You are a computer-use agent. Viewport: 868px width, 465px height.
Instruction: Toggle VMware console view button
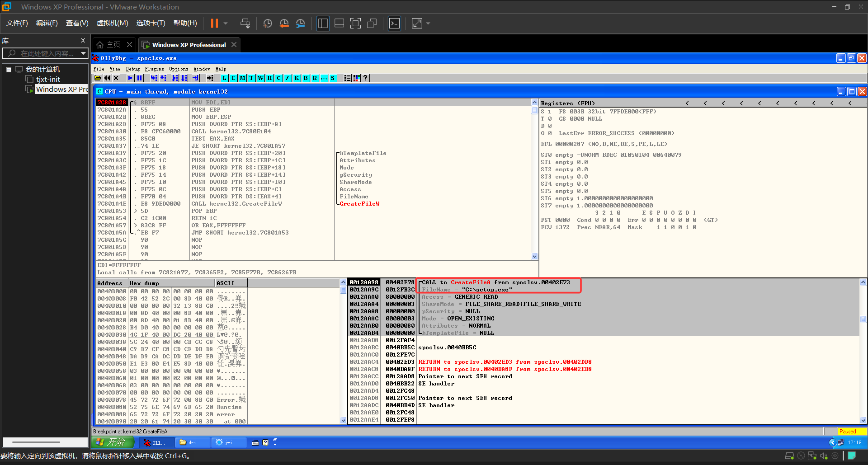tap(394, 23)
